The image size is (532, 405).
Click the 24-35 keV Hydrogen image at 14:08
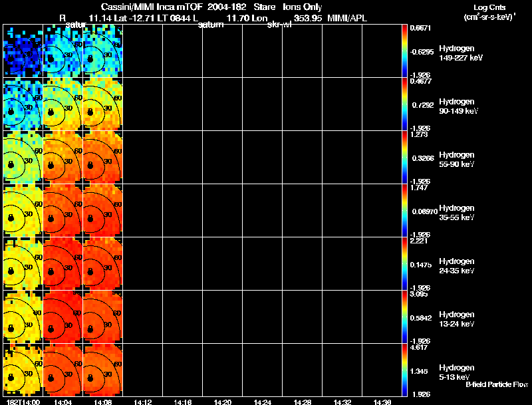click(103, 264)
